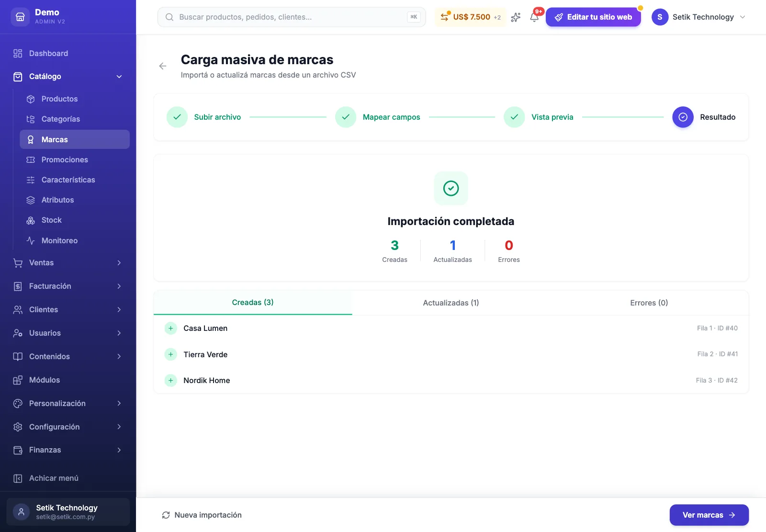Collapse the Catálogo menu
This screenshot has height=532, width=766.
(x=68, y=76)
